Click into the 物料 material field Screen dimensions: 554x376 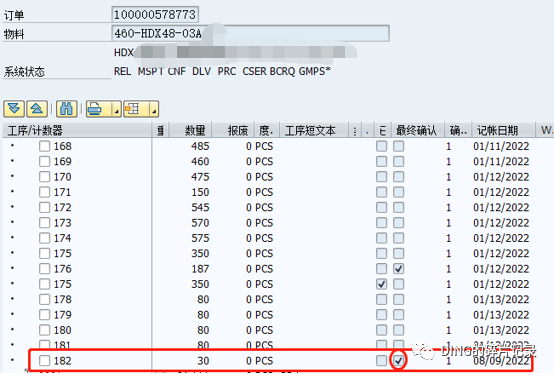tap(251, 34)
